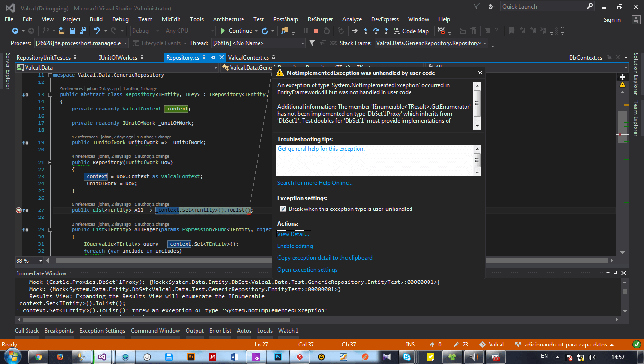Open the Debug menu
The image size is (644, 364).
click(120, 19)
